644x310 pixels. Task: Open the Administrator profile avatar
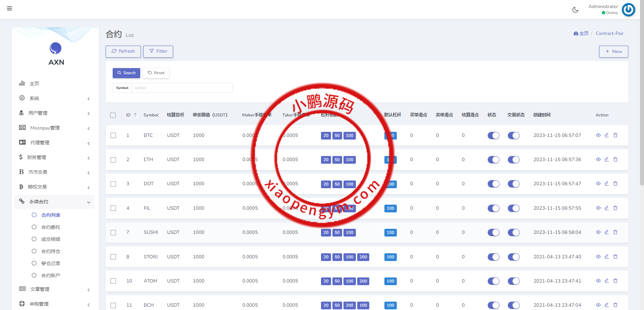click(x=628, y=10)
